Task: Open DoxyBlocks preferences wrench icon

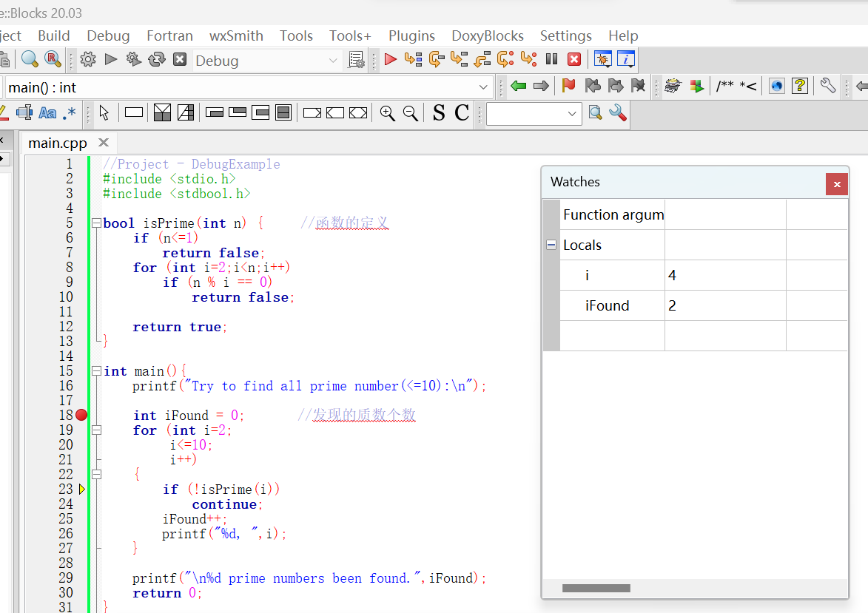Action: [827, 86]
